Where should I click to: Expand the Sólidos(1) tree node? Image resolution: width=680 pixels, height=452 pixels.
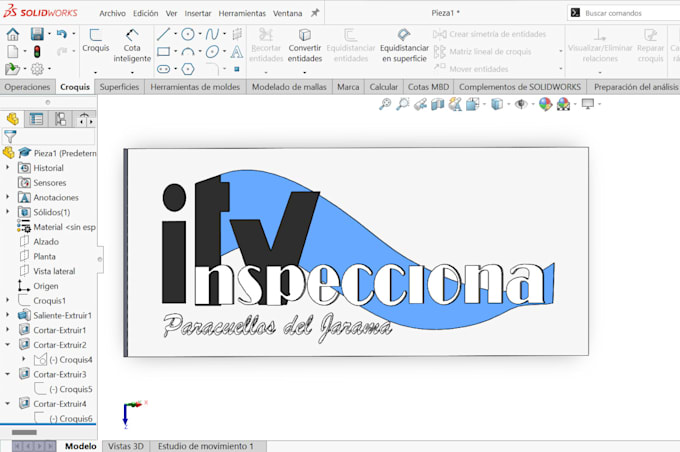[7, 212]
